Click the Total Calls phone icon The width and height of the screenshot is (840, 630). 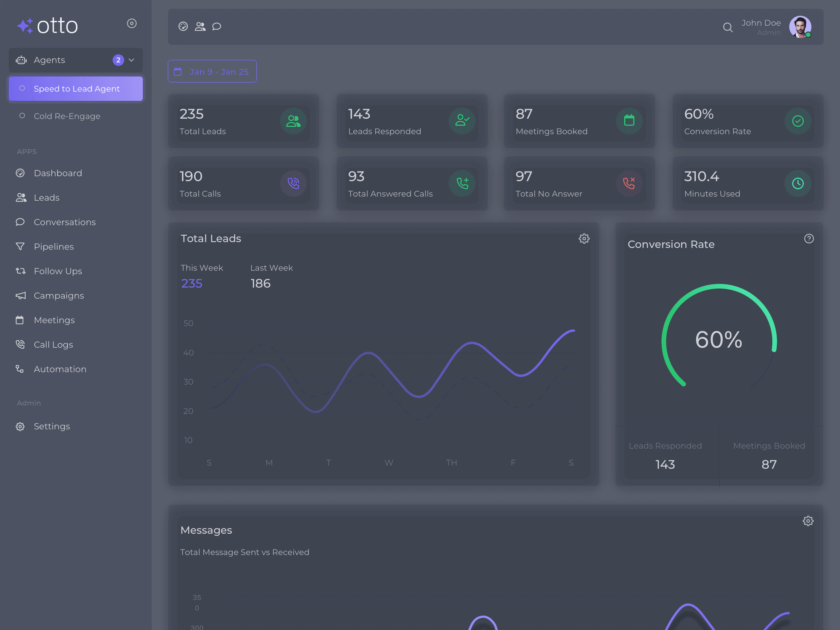click(293, 183)
